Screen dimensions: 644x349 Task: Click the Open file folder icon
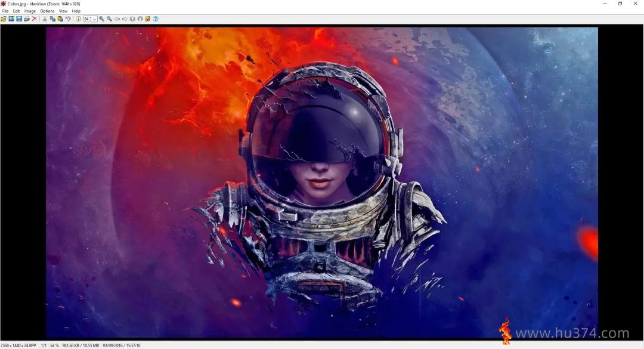(4, 19)
